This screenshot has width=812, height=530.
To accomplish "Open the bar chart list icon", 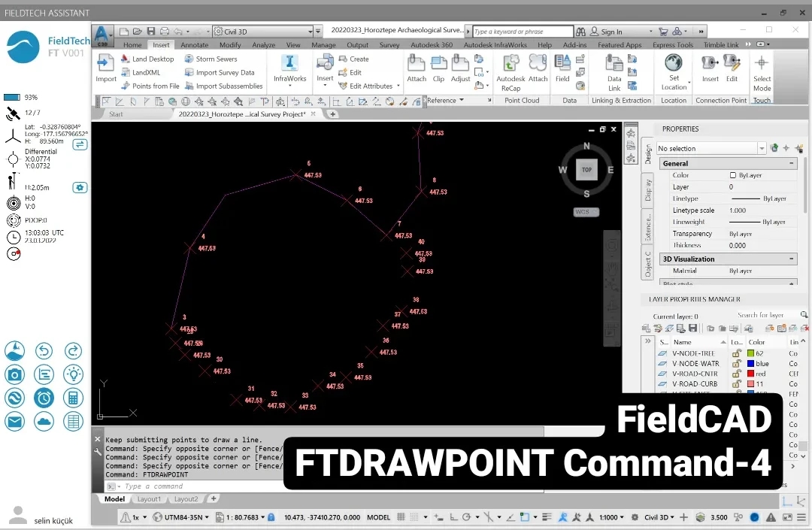I will pyautogui.click(x=44, y=374).
